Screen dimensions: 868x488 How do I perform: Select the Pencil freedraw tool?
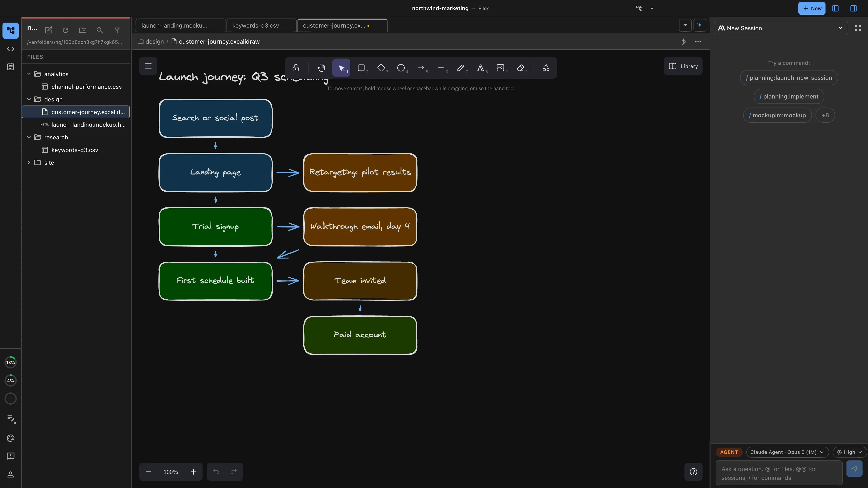coord(461,68)
